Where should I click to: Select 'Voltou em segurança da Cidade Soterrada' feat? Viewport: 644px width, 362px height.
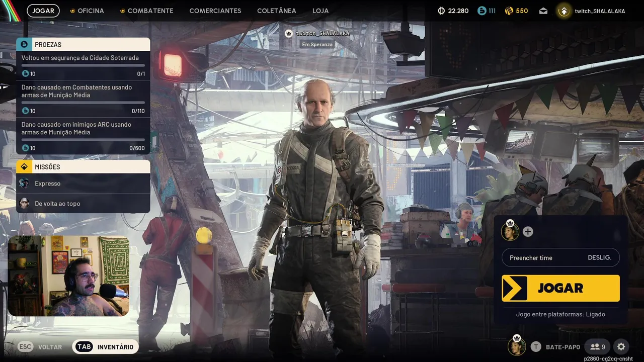(84, 65)
